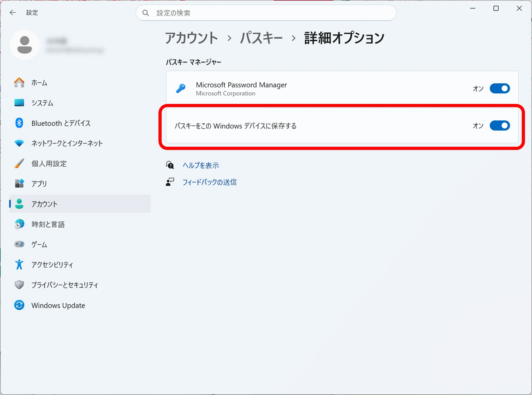Select the accessibility figure icon
532x395 pixels.
click(x=19, y=264)
